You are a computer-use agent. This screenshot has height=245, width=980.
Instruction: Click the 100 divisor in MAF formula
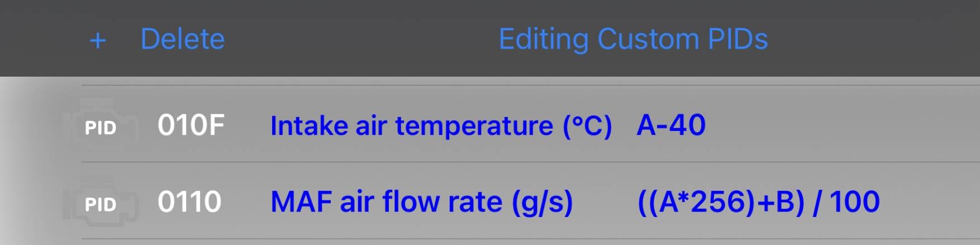click(854, 202)
